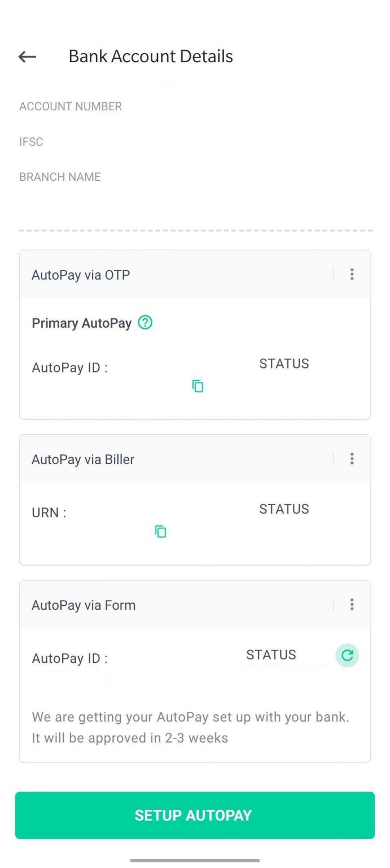Image resolution: width=390 pixels, height=868 pixels.
Task: Tap the Primary AutoPay label
Action: [81, 323]
